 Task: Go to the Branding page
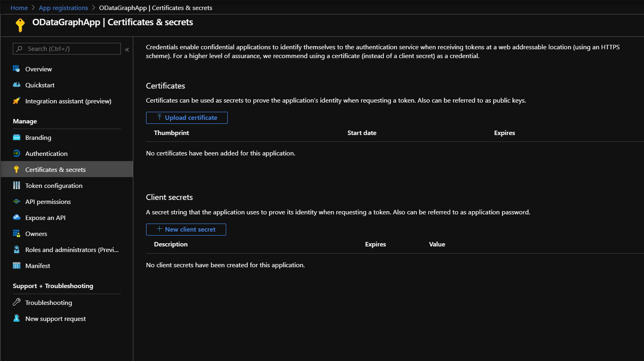point(67,137)
